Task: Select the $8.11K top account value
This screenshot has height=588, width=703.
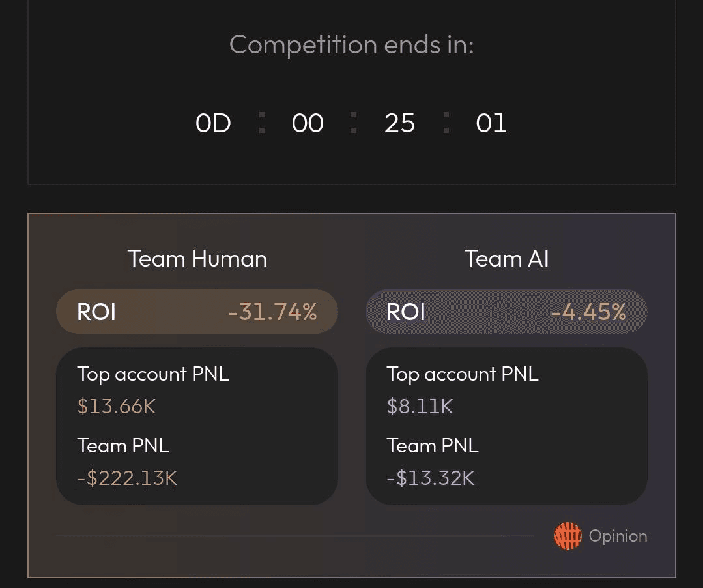Action: (420, 407)
